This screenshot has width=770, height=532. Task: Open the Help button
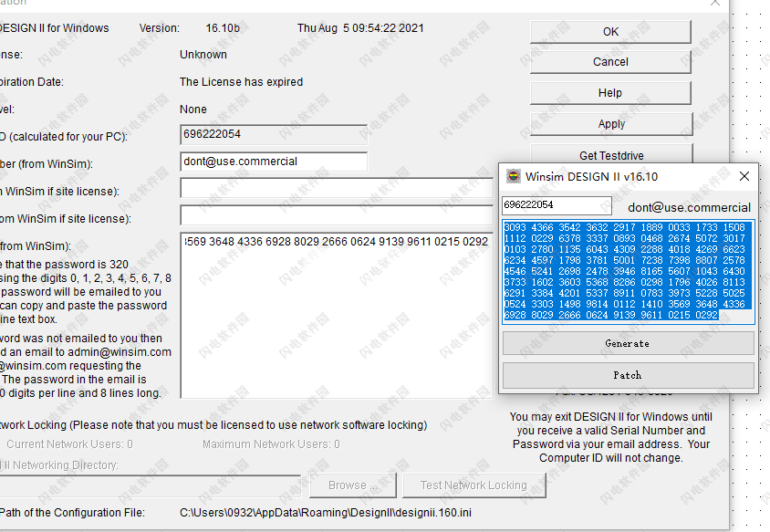610,93
